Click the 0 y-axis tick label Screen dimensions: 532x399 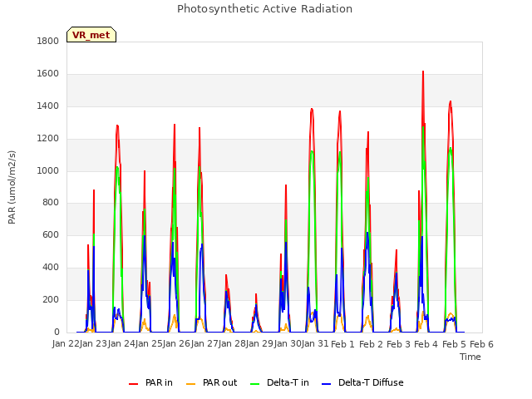57,332
